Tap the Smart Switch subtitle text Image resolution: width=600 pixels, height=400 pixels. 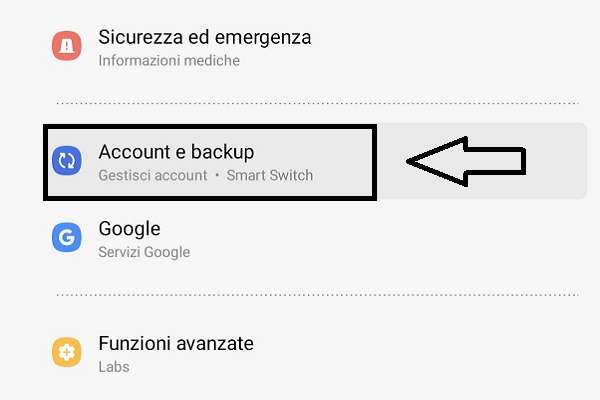(270, 176)
